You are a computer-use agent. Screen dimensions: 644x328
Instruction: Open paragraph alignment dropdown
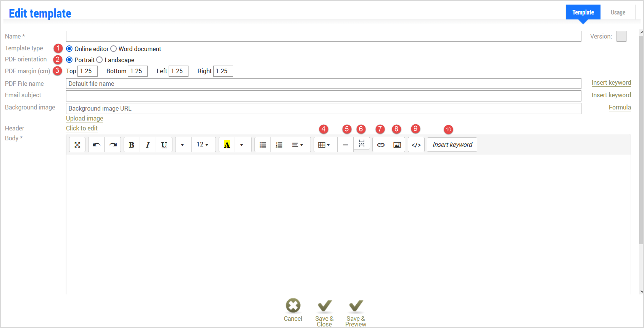point(298,145)
